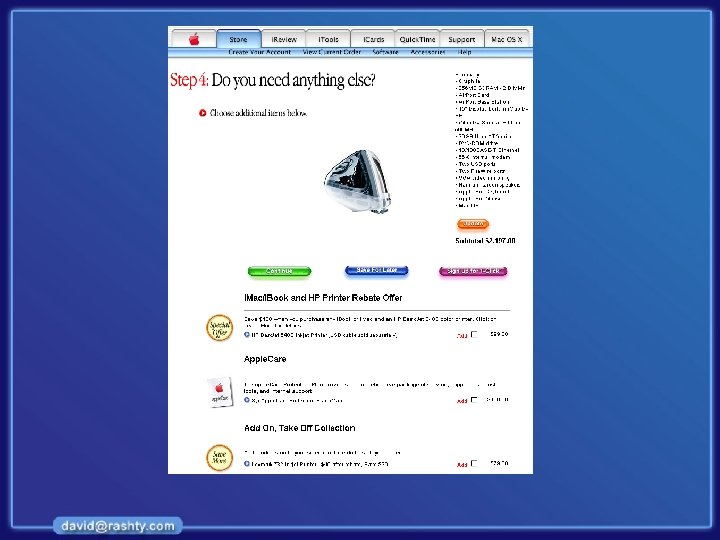Switch to the iReview tab
Screen dimensions: 720x540
pyautogui.click(x=284, y=39)
